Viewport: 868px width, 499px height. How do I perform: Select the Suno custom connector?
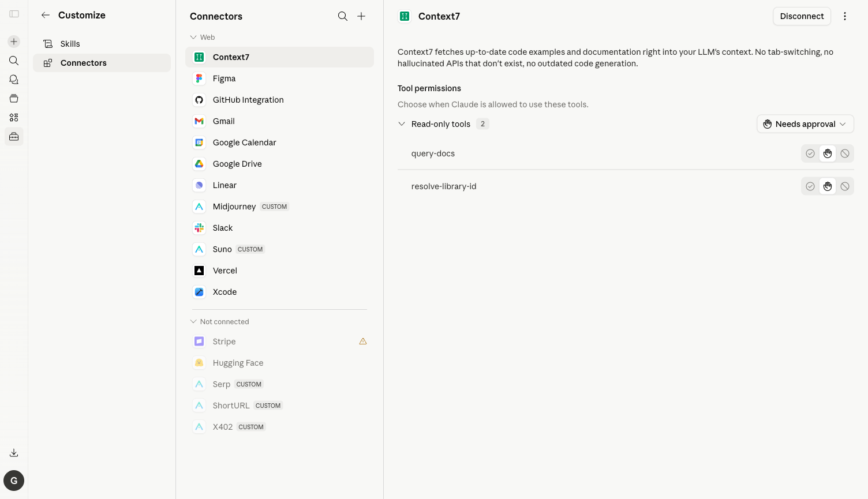click(x=279, y=249)
